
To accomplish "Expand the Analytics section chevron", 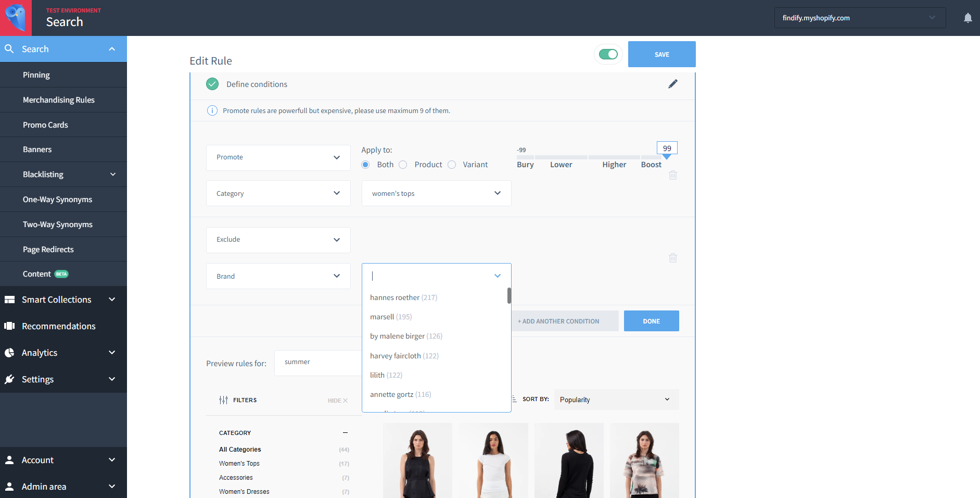I will (x=112, y=353).
